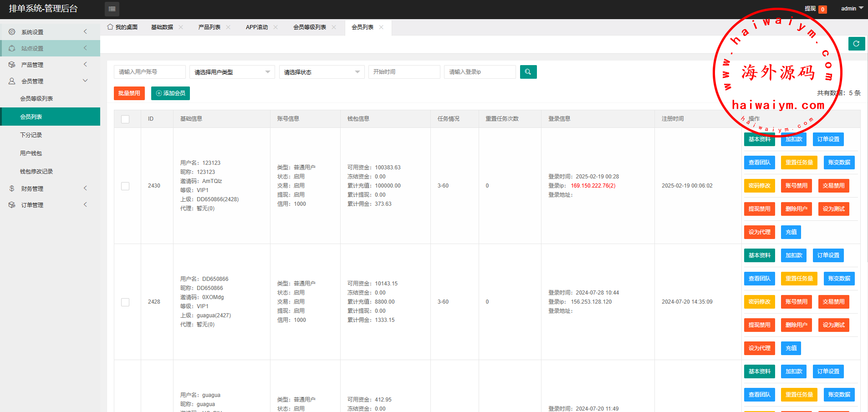The image size is (868, 412).
Task: Check the checkbox for user ID 2428
Action: pos(125,302)
